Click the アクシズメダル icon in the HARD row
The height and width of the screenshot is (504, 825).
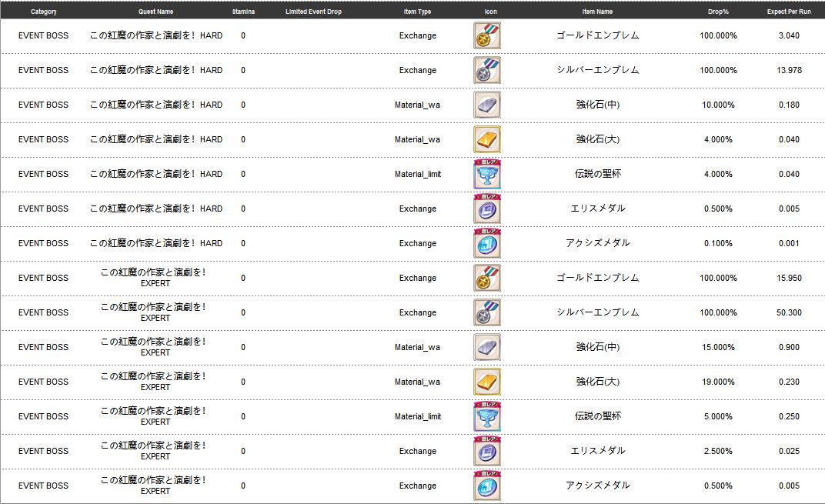point(486,244)
